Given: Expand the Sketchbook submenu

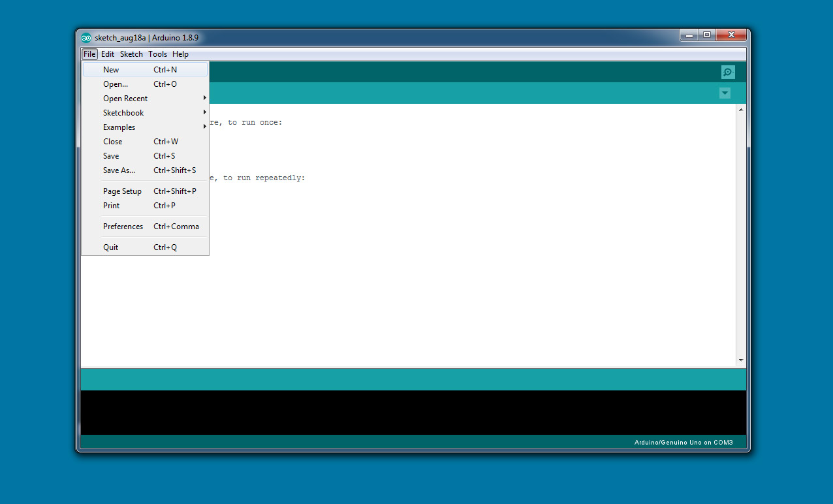Looking at the screenshot, I should tap(145, 113).
